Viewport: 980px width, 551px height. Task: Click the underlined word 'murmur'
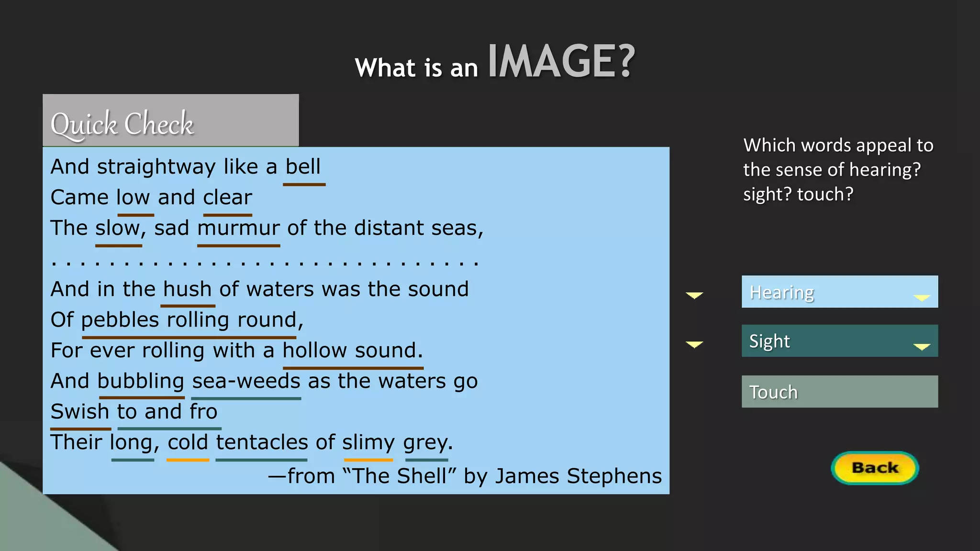pyautogui.click(x=238, y=228)
